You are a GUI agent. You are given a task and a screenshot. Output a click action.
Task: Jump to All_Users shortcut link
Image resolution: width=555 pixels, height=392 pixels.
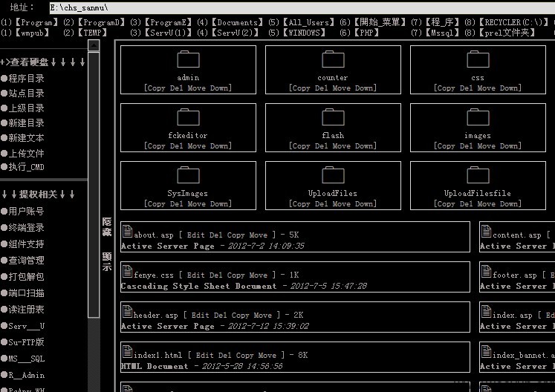point(309,22)
